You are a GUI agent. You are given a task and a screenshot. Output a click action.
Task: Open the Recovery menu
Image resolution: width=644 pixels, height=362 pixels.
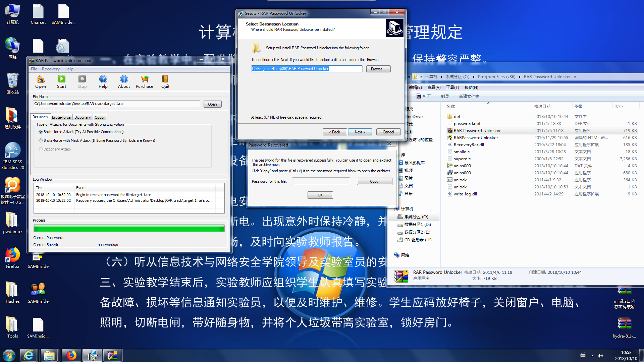(x=51, y=69)
